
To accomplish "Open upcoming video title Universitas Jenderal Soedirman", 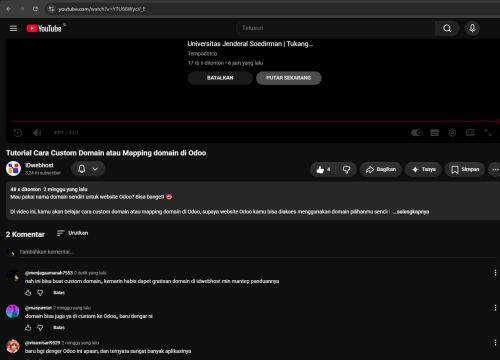I will click(x=250, y=44).
